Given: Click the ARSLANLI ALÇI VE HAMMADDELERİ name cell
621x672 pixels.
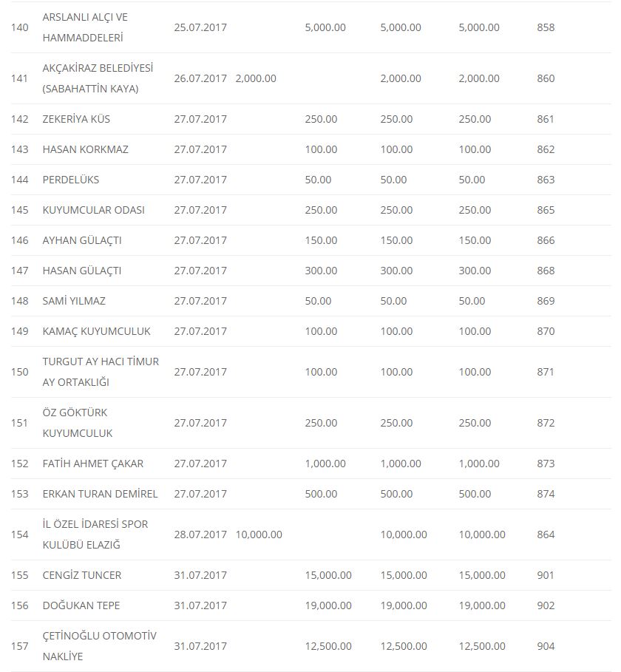Looking at the screenshot, I should [85, 27].
